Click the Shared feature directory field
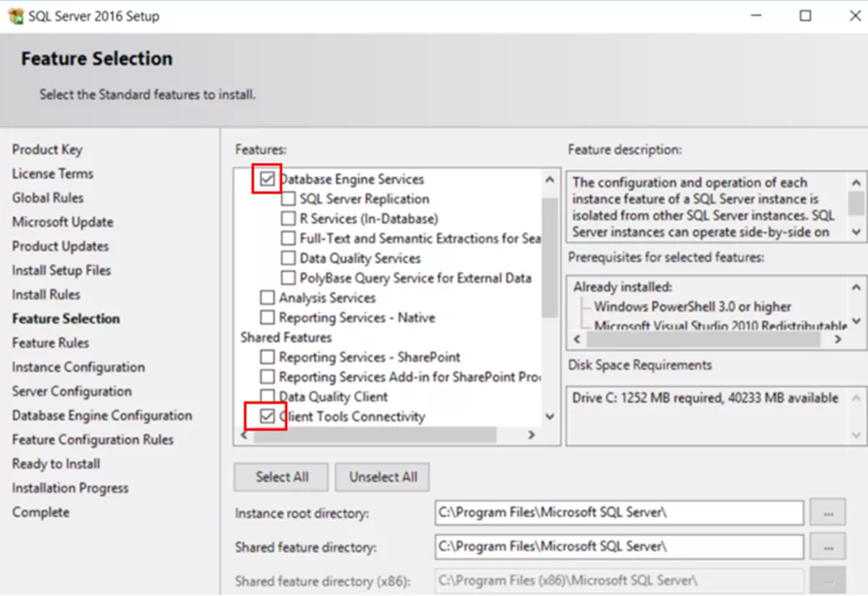Image resolution: width=868 pixels, height=596 pixels. (x=619, y=547)
